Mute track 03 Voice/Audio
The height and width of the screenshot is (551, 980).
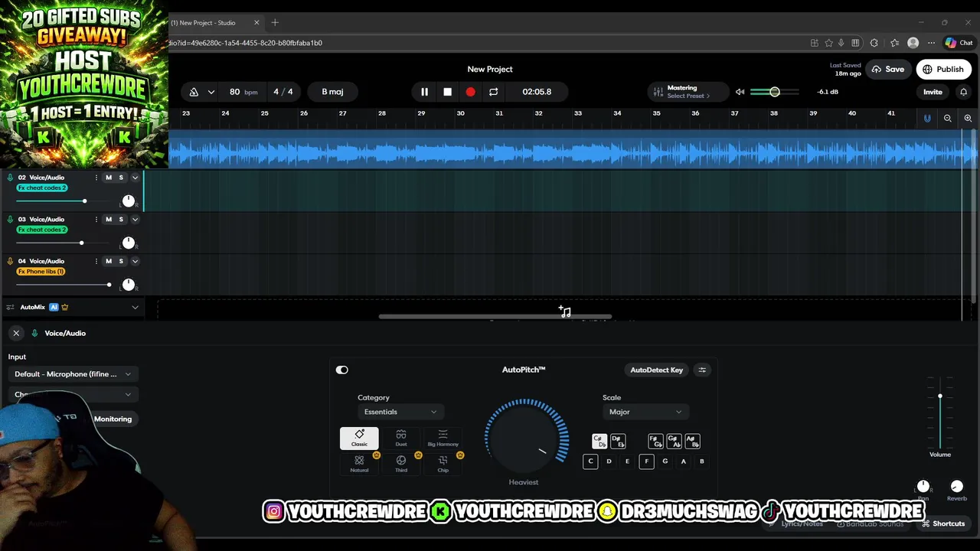click(108, 220)
